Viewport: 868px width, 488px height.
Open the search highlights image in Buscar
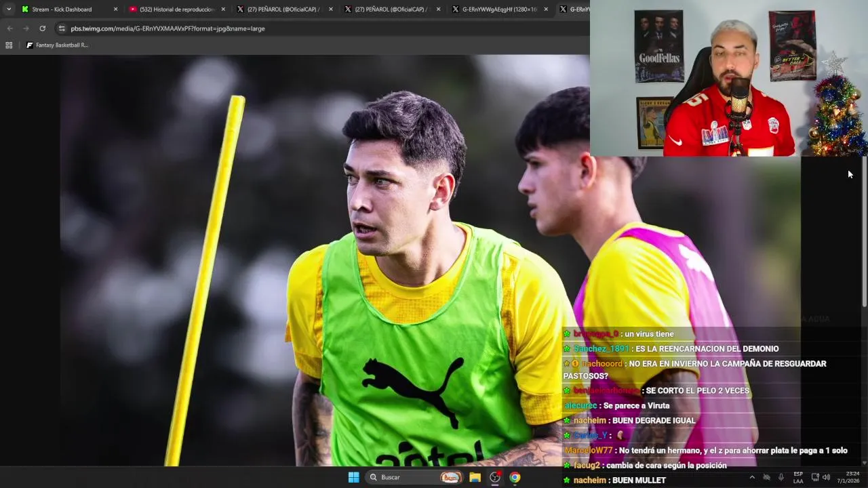450,477
